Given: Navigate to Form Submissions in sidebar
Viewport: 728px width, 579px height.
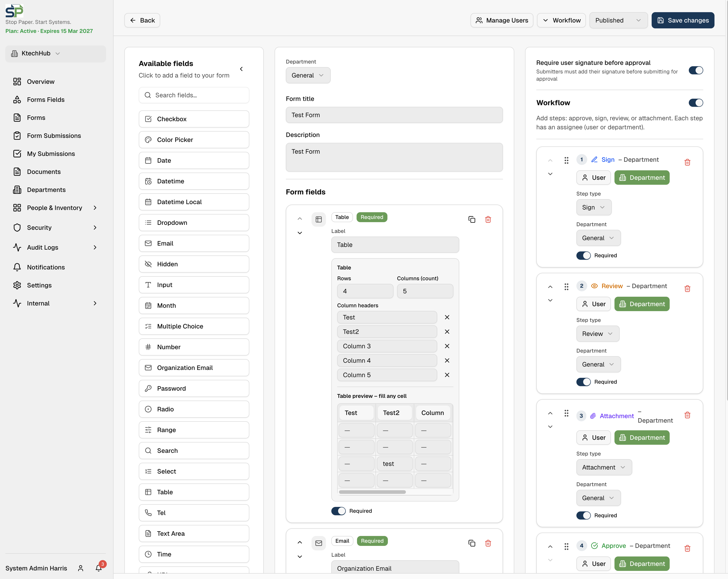Looking at the screenshot, I should (x=54, y=135).
